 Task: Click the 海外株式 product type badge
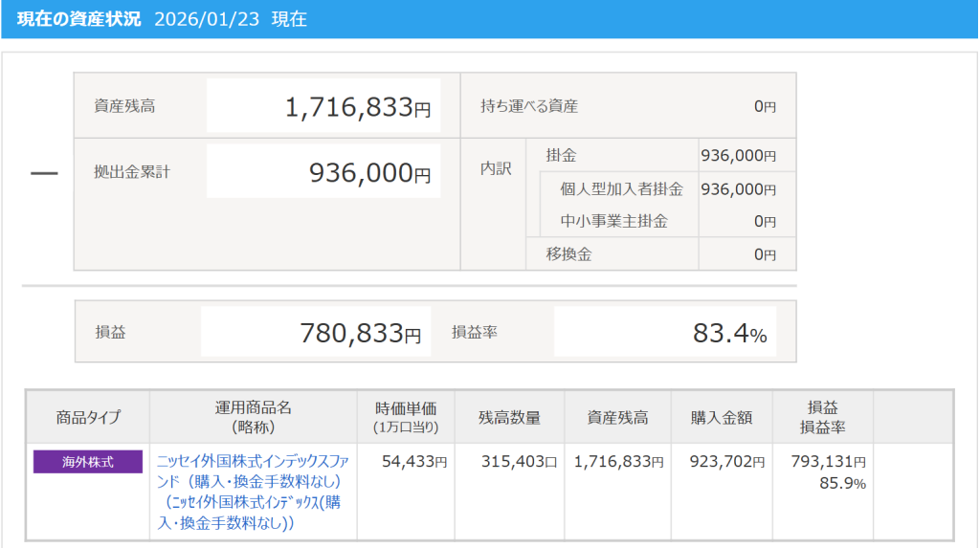click(x=87, y=462)
